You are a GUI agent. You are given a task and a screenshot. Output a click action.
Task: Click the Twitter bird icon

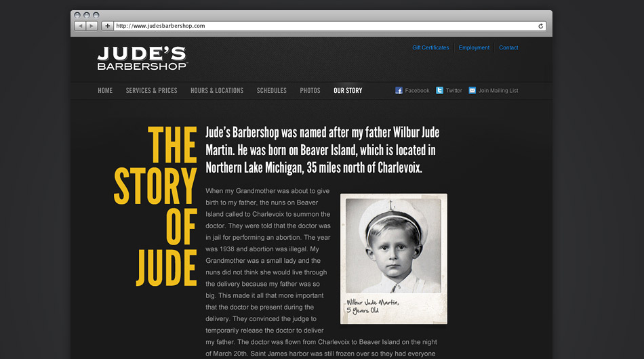click(x=439, y=90)
